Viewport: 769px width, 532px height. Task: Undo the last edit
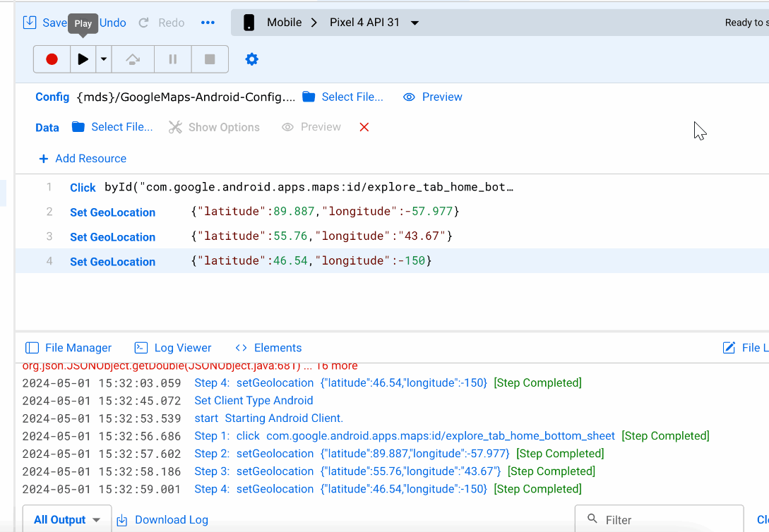coord(113,23)
